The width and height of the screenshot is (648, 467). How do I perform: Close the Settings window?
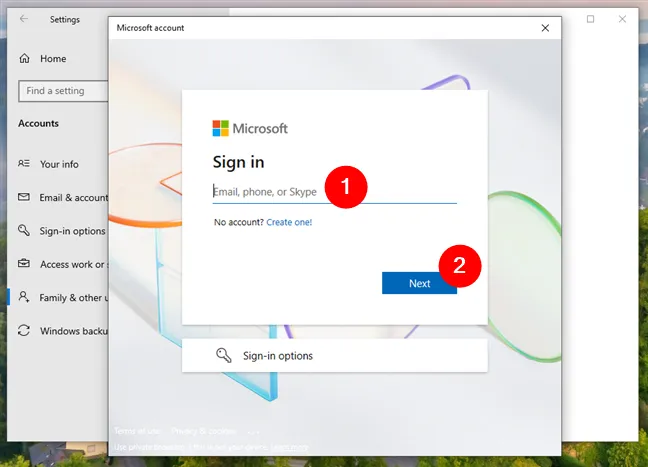pos(622,19)
